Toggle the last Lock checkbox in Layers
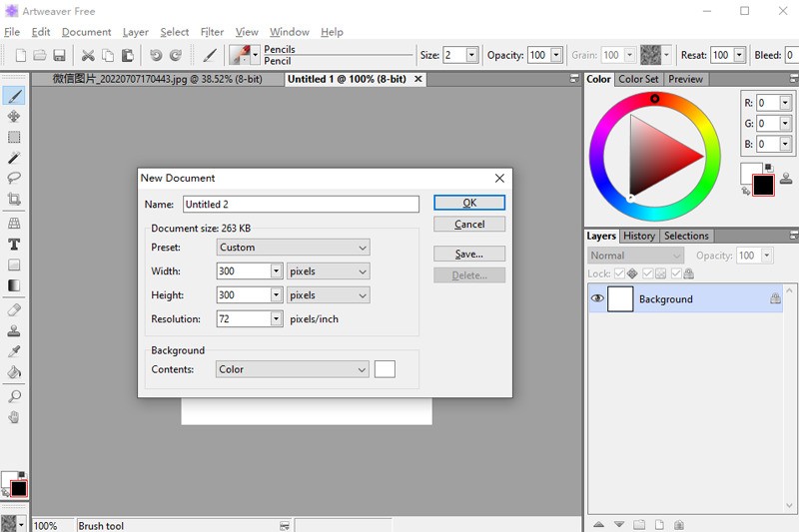Image resolution: width=799 pixels, height=532 pixels. point(677,273)
